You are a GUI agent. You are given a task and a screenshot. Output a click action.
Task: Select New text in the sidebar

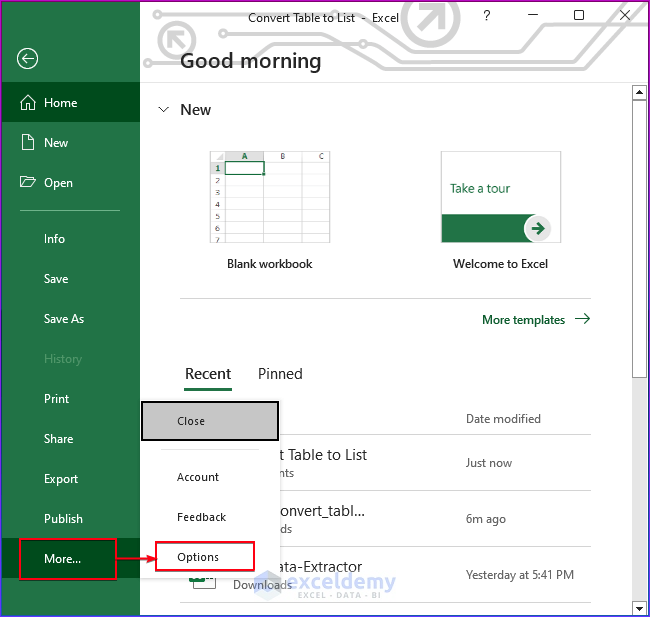pos(56,143)
